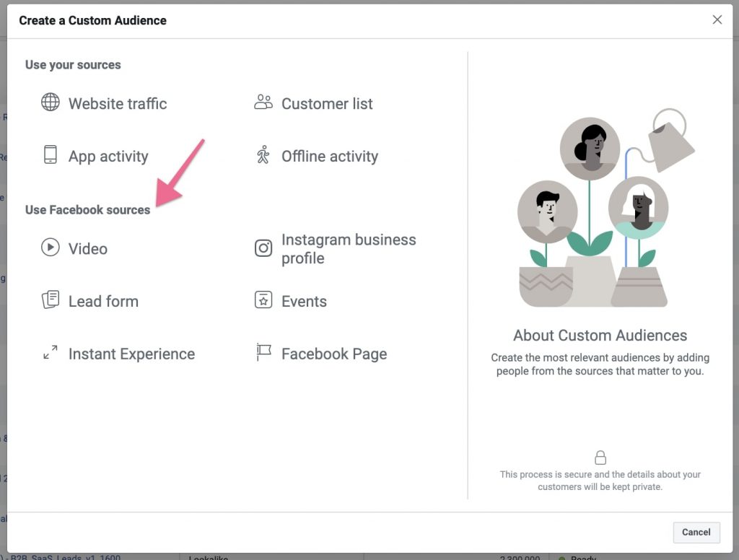
Task: Click the Instant Experience expand arrows icon
Action: (51, 353)
